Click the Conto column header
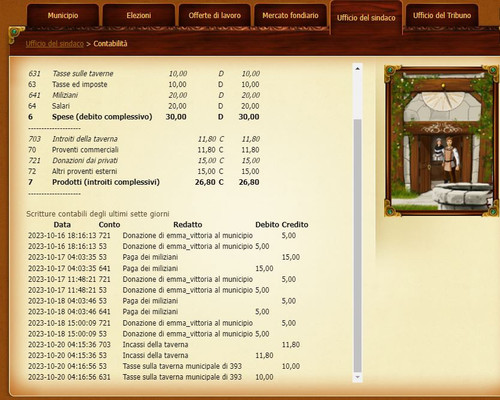This screenshot has width=500, height=400. [x=109, y=225]
